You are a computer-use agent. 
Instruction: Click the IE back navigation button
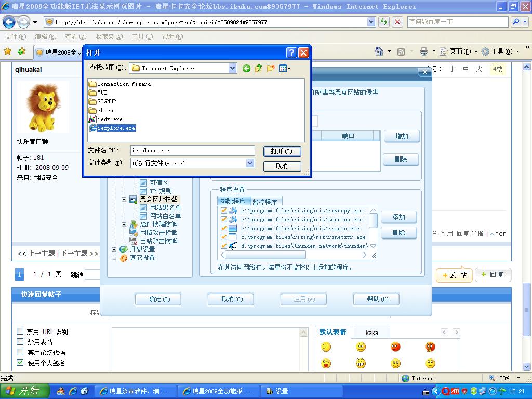pyautogui.click(x=9, y=22)
